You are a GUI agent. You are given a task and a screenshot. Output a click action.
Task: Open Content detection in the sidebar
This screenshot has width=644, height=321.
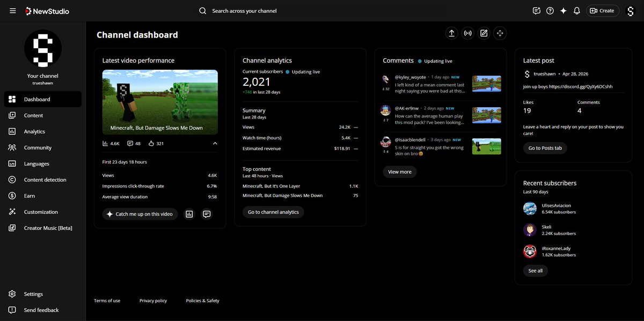pyautogui.click(x=43, y=180)
